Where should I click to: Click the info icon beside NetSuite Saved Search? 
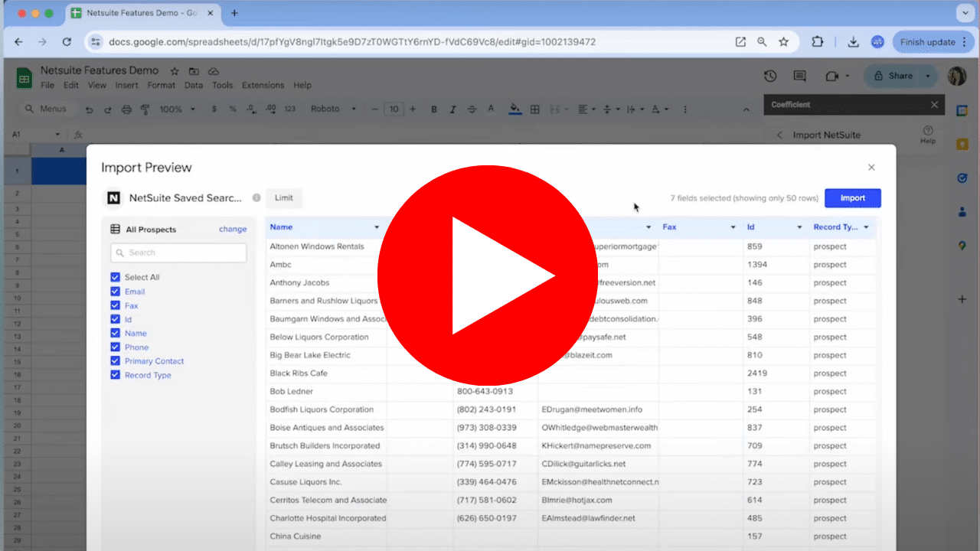[256, 198]
